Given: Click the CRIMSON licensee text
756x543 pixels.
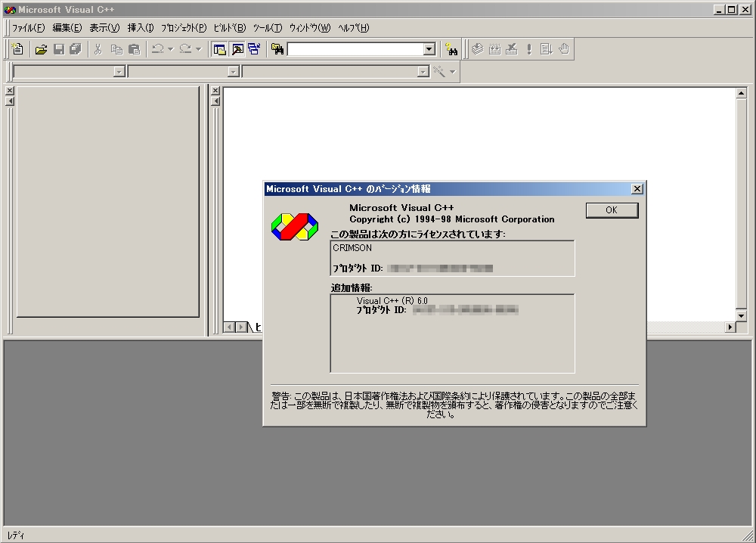Looking at the screenshot, I should pos(352,248).
